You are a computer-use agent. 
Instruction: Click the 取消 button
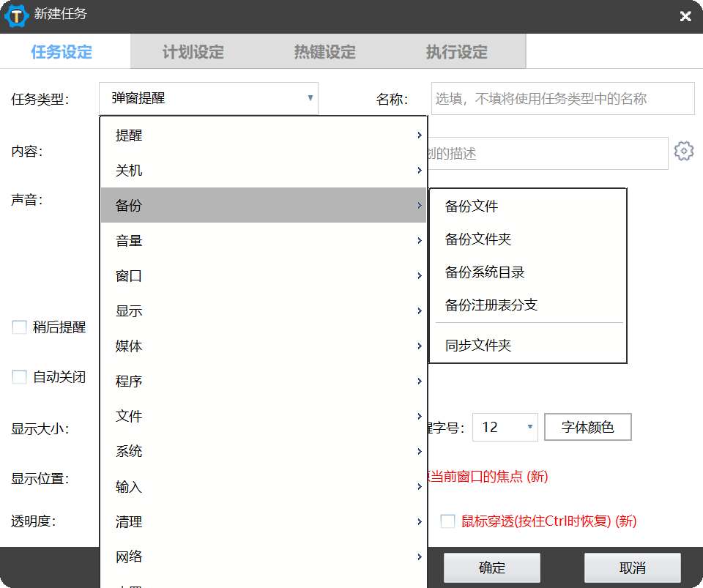point(632,567)
